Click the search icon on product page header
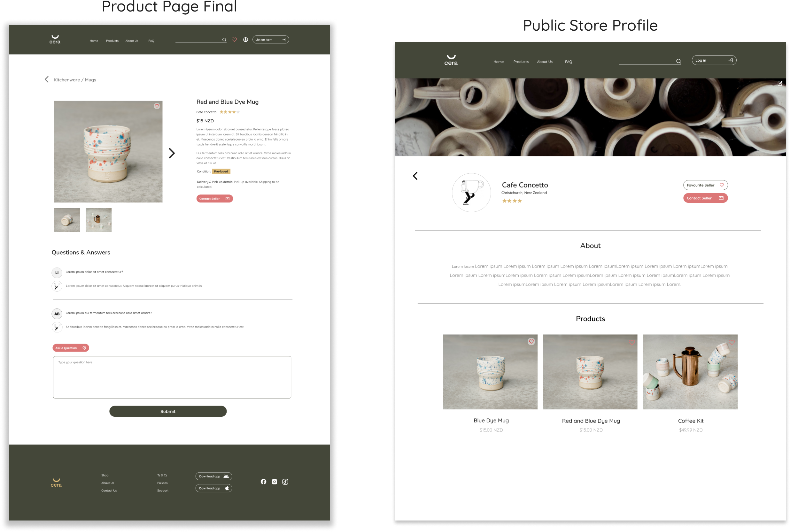 (x=224, y=40)
